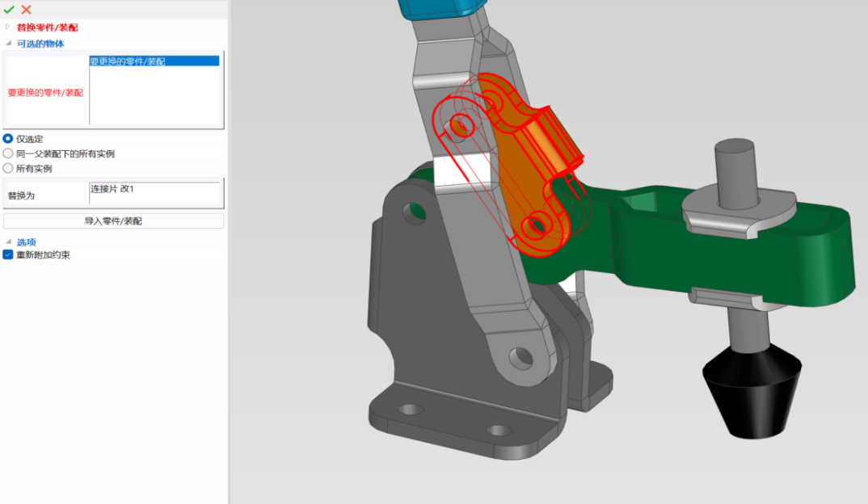Choose 同一父装配下的所有实例 radio option
868x504 pixels.
(x=8, y=153)
